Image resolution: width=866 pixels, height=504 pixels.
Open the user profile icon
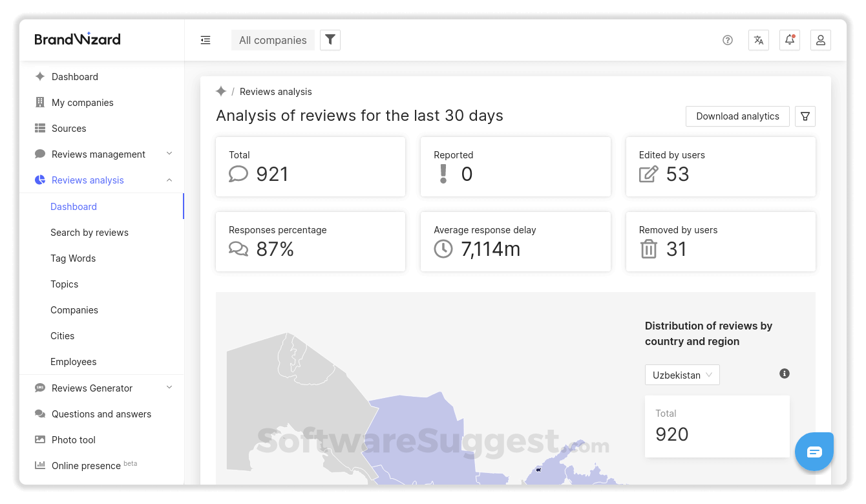tap(820, 40)
